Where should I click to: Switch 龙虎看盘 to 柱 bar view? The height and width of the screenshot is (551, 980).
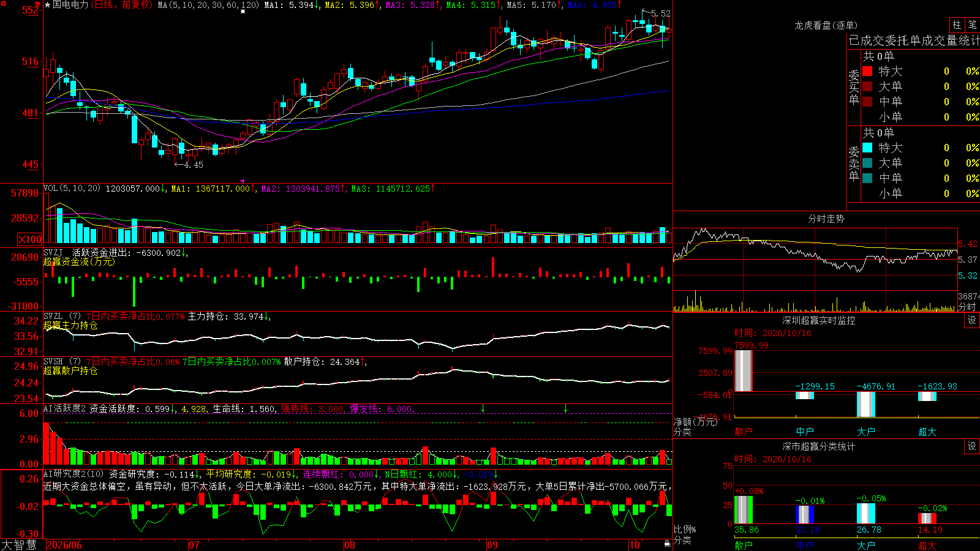(957, 25)
